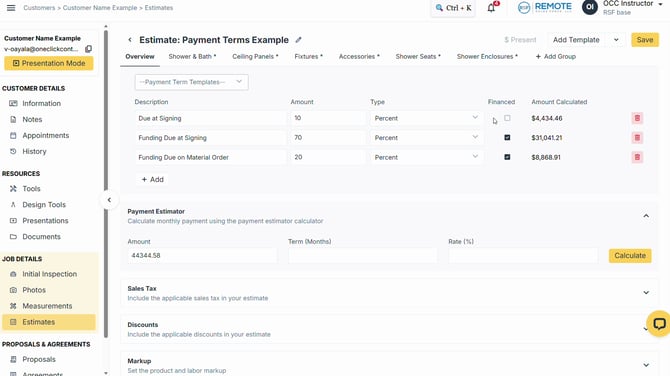The width and height of the screenshot is (670, 376).
Task: Open Type dropdown for Funding Due at Signing
Action: [x=426, y=138]
